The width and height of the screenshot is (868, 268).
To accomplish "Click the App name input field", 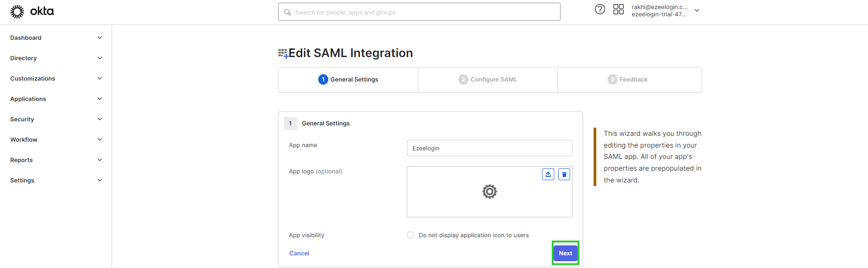I will tap(490, 148).
